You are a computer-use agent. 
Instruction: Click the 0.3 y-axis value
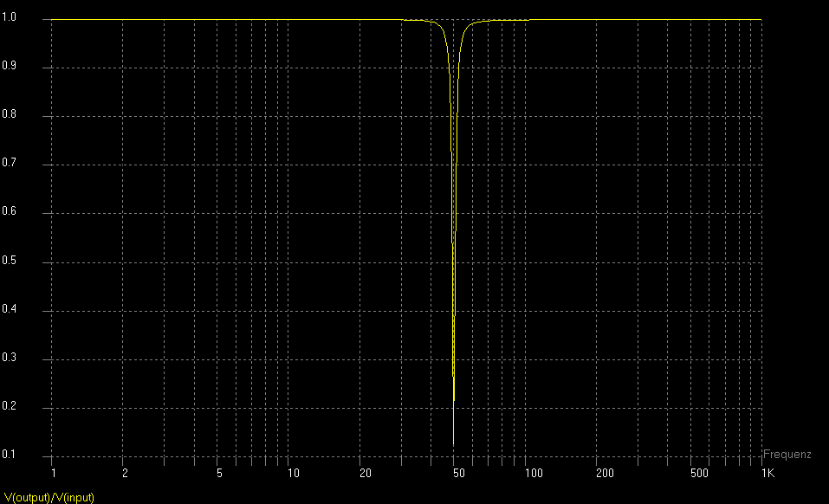click(9, 357)
